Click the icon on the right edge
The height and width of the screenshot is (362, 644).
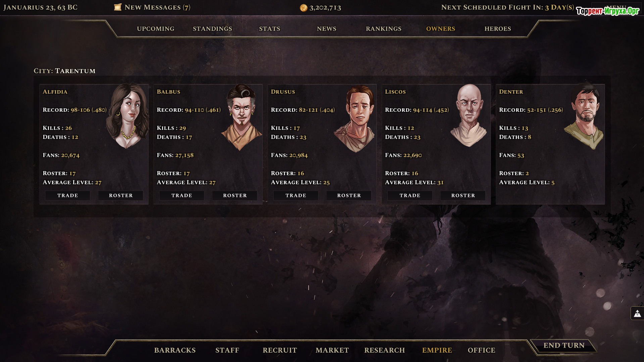click(x=637, y=313)
